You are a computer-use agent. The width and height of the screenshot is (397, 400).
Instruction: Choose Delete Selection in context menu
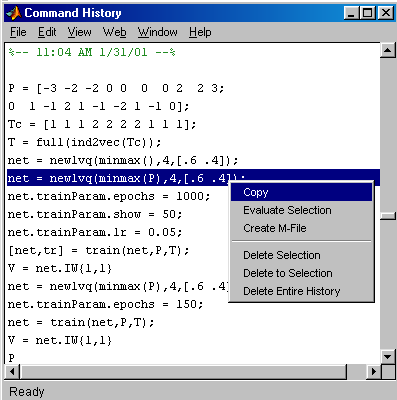click(x=301, y=255)
